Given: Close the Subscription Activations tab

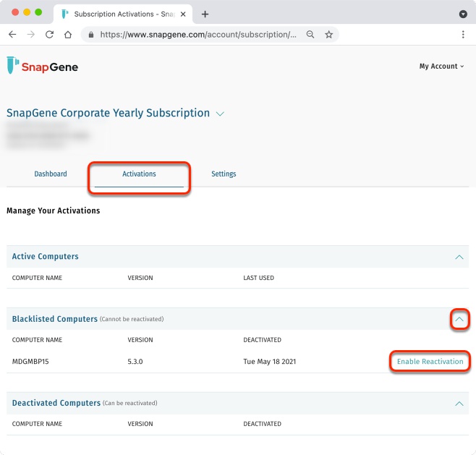Looking at the screenshot, I should [183, 14].
